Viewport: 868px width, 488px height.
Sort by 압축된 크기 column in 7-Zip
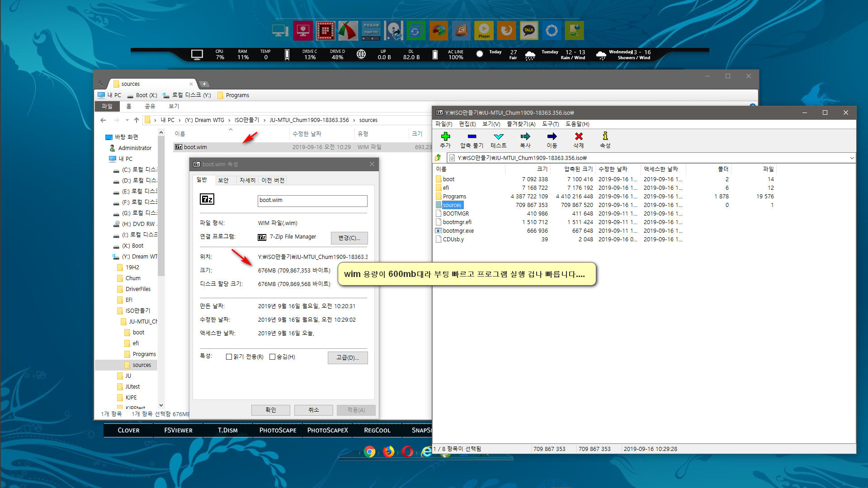(578, 169)
